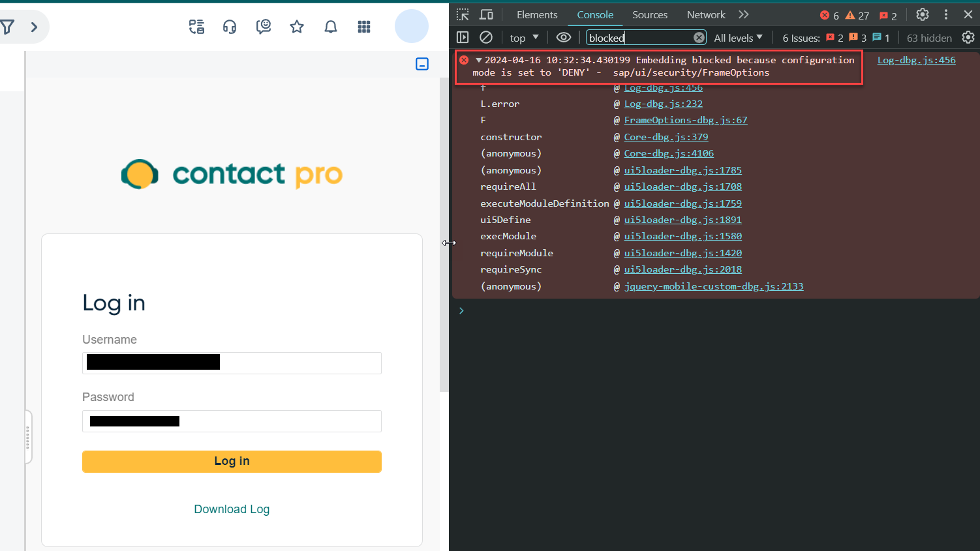Click the left panel drag handle
This screenshot has width=980, height=551.
pyautogui.click(x=27, y=437)
